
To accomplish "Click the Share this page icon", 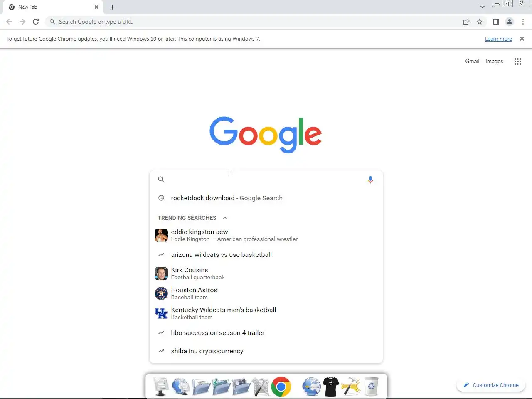I will (x=466, y=22).
